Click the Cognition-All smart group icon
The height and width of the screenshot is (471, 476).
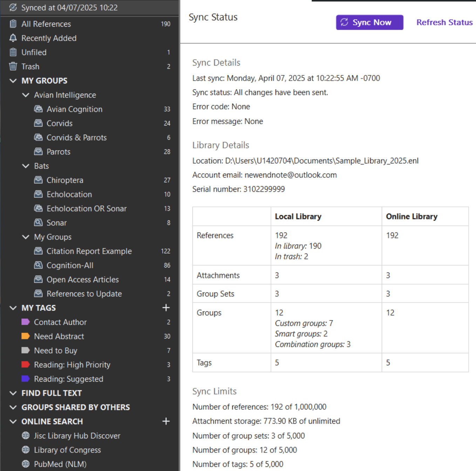click(x=39, y=265)
